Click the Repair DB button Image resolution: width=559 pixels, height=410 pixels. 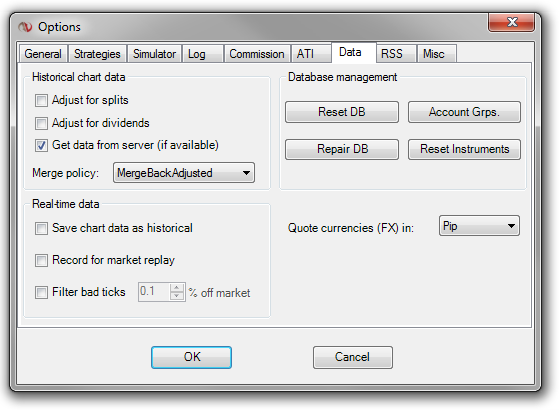coord(342,149)
